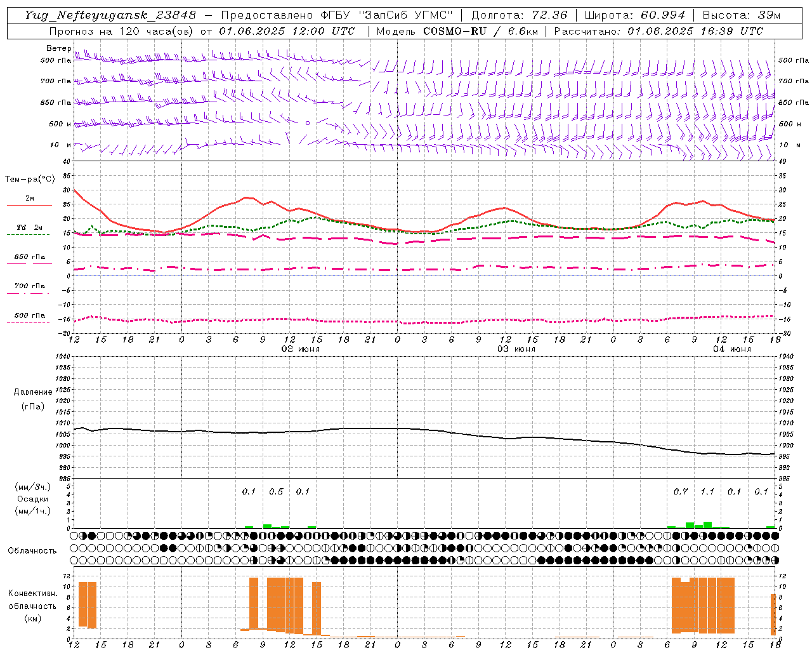Image resolution: width=812 pixels, height=650 pixels.
Task: Click the 04 июня date label
Action: [731, 349]
